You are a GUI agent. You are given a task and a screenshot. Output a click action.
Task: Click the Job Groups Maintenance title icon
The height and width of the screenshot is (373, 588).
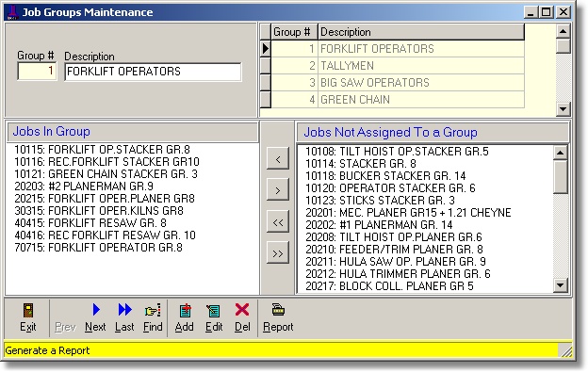13,12
